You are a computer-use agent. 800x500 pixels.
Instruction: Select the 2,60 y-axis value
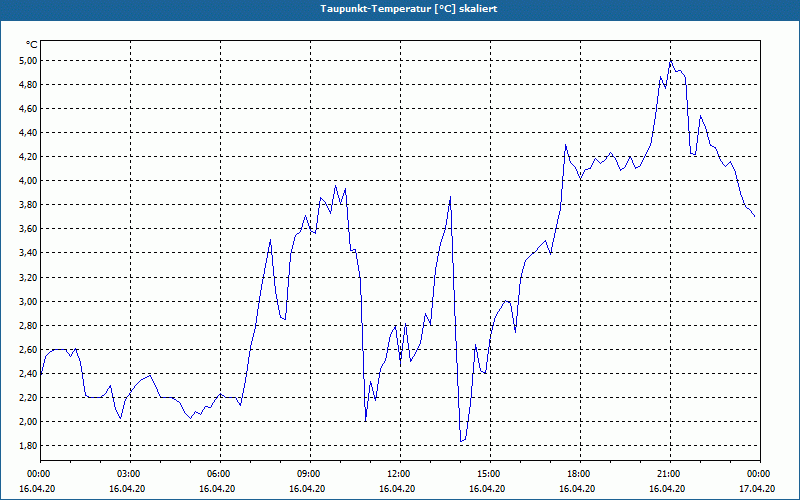28,349
